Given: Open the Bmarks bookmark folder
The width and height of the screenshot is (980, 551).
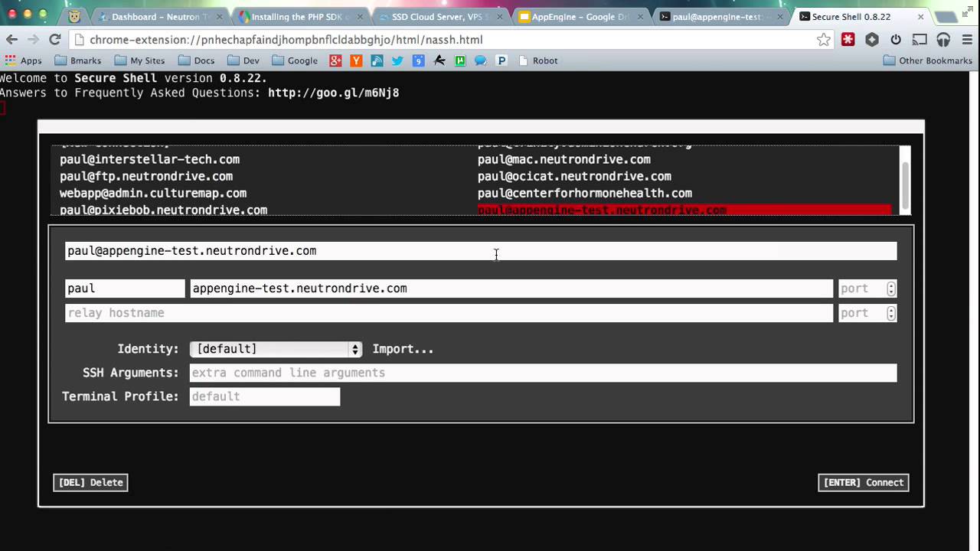Looking at the screenshot, I should [77, 60].
